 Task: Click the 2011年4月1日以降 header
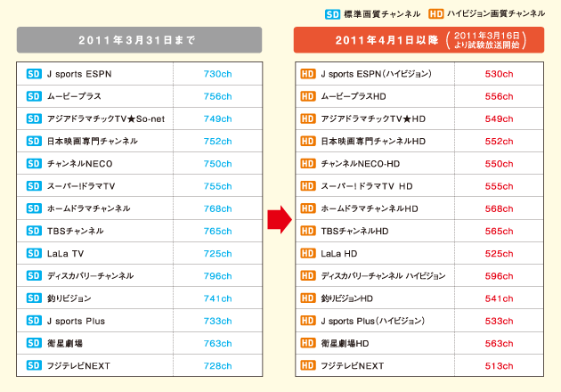pos(419,40)
